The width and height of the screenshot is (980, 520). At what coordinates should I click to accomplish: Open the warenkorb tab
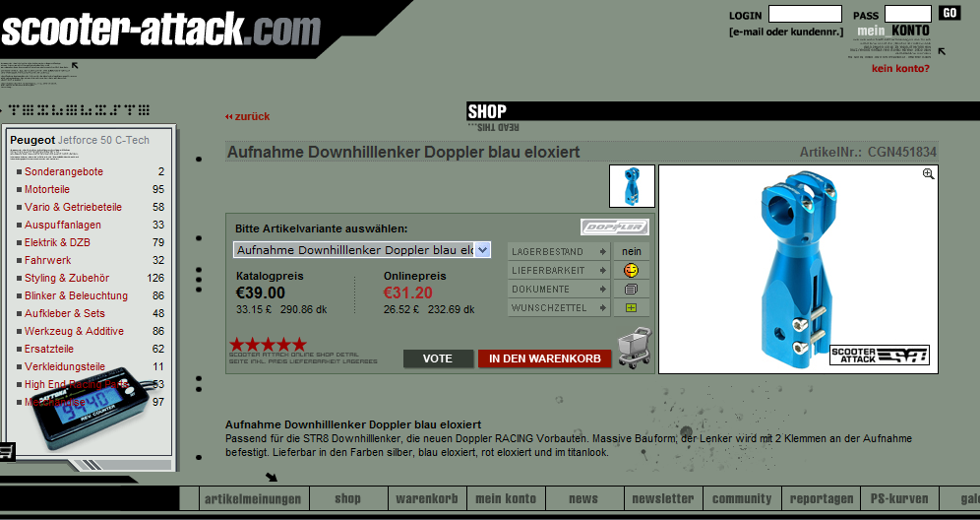click(427, 498)
